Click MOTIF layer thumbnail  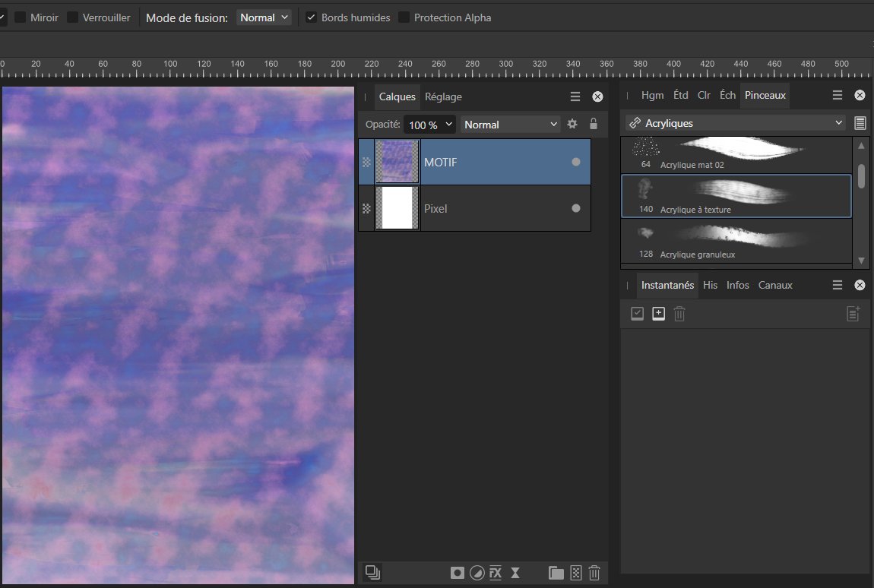pos(397,162)
